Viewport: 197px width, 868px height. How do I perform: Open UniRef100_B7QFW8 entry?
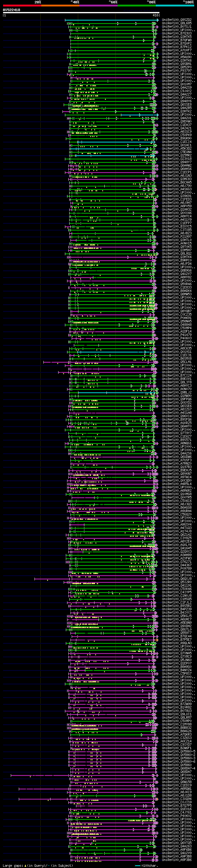(177, 40)
